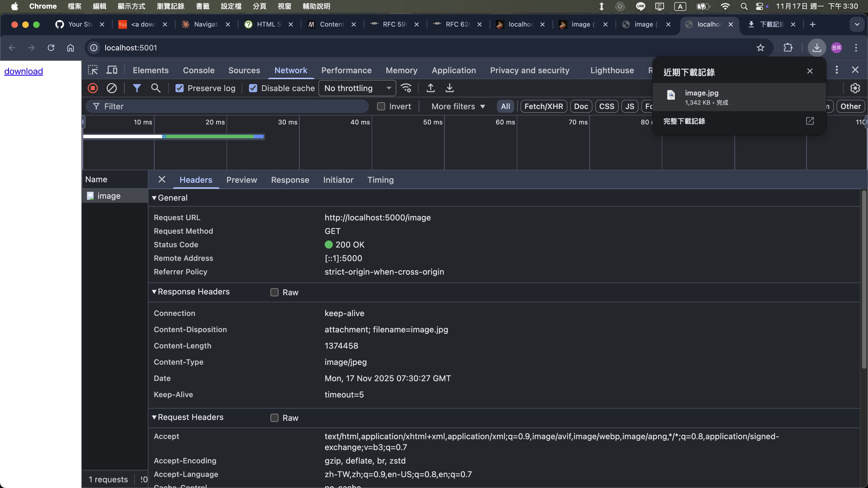
Task: Uncheck Disable cache checkbox
Action: point(253,88)
